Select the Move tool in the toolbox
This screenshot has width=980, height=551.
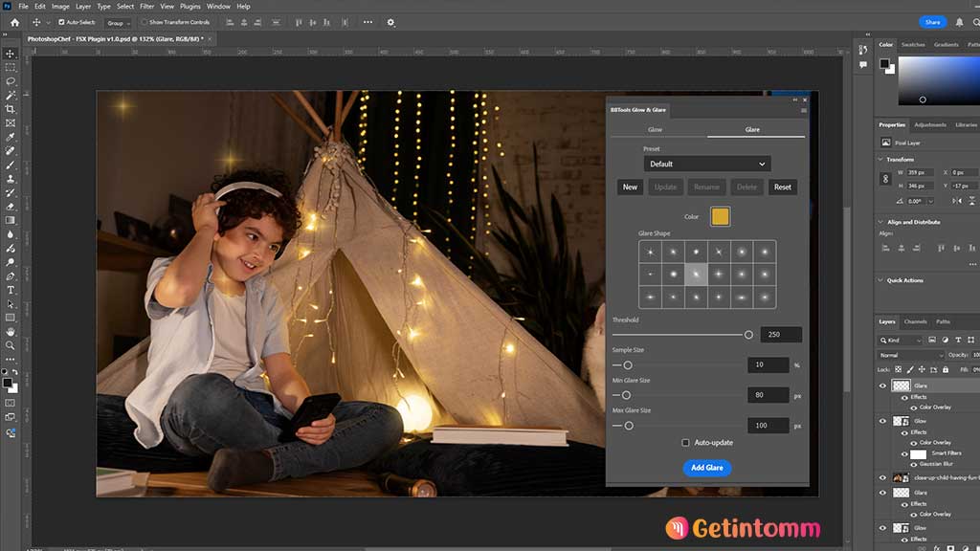(x=10, y=54)
